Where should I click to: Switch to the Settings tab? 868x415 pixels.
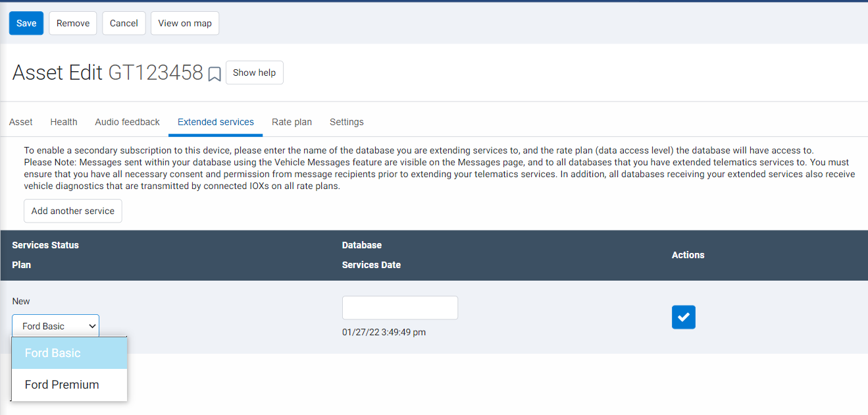346,122
